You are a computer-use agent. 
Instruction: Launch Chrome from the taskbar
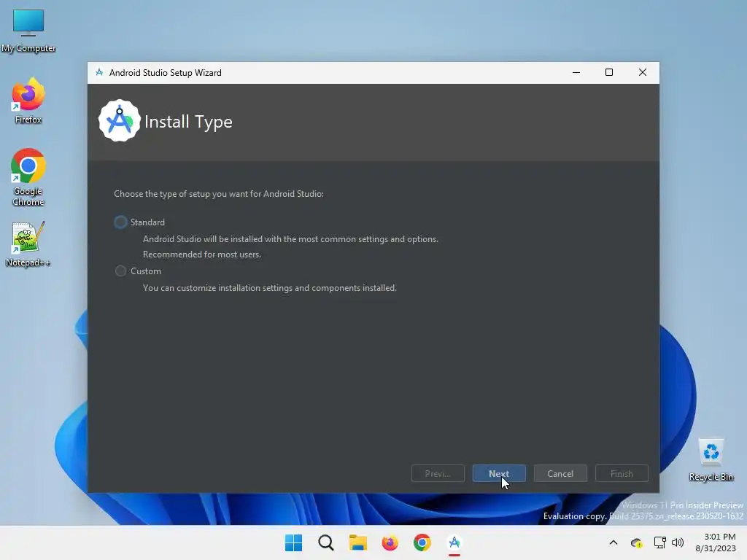422,542
